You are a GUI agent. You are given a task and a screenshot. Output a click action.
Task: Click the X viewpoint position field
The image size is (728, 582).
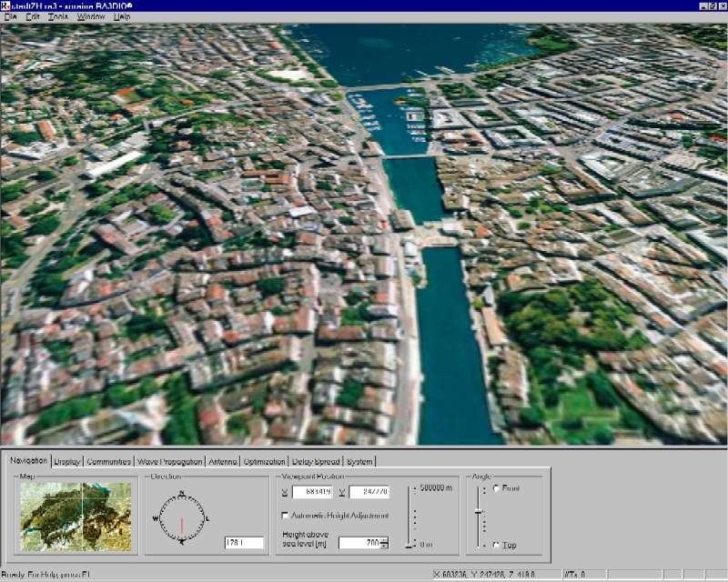pyautogui.click(x=311, y=492)
